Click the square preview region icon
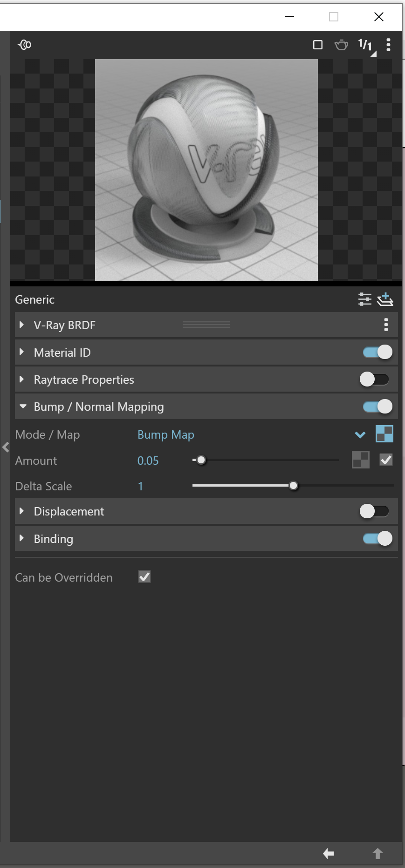The width and height of the screenshot is (405, 868). pyautogui.click(x=318, y=45)
